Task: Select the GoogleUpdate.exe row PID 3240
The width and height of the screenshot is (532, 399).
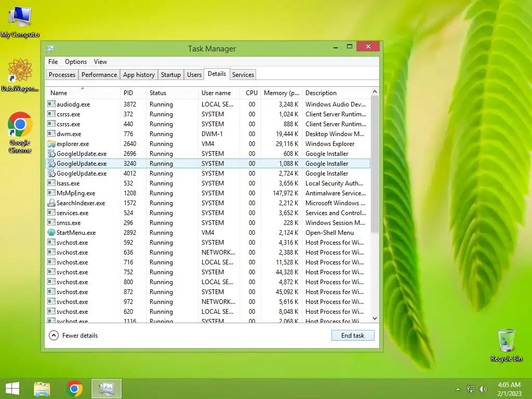Action: tap(208, 163)
